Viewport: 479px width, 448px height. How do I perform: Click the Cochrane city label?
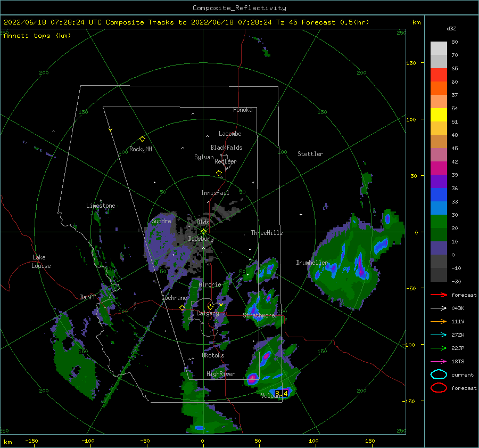[174, 298]
